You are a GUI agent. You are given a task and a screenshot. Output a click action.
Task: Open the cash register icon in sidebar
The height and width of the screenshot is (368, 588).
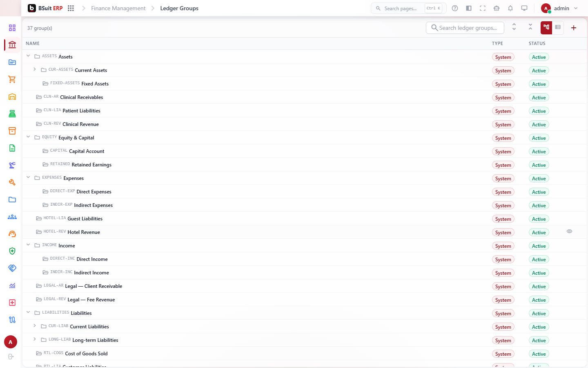point(12,114)
